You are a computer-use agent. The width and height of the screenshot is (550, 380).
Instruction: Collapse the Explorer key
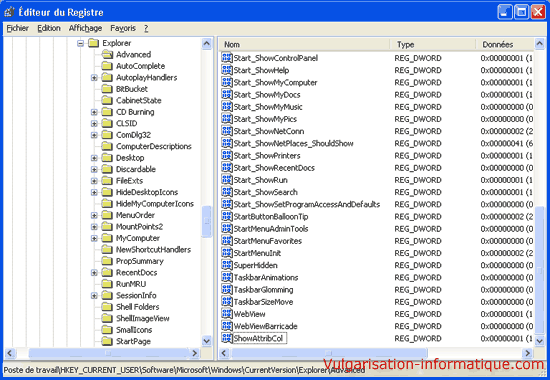click(81, 43)
